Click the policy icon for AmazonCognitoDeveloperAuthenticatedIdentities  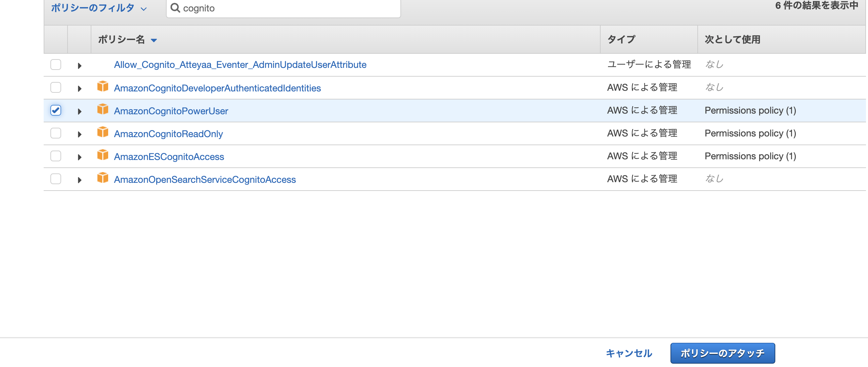point(102,87)
